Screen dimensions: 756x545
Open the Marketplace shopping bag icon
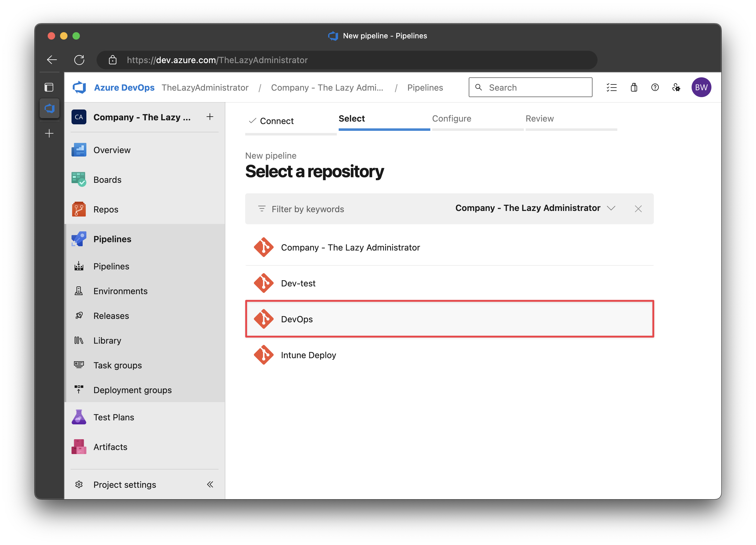pyautogui.click(x=634, y=87)
